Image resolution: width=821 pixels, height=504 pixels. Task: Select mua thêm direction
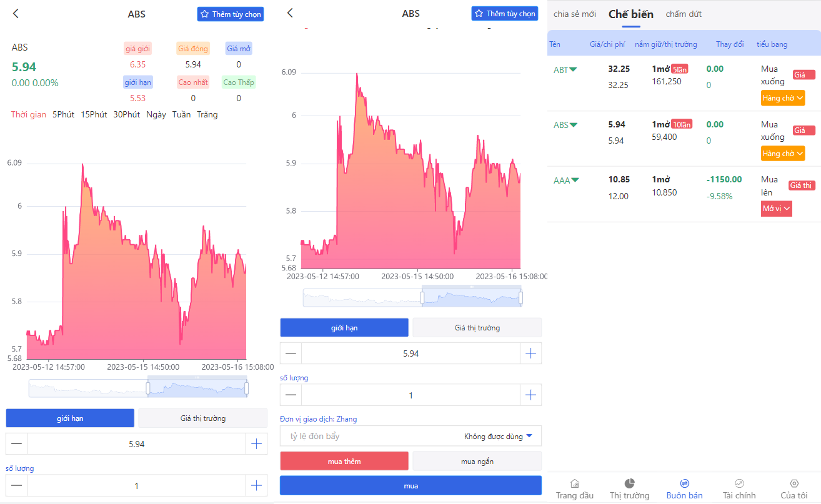point(344,461)
